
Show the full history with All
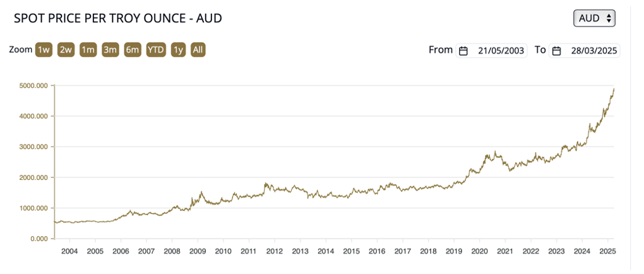(198, 50)
